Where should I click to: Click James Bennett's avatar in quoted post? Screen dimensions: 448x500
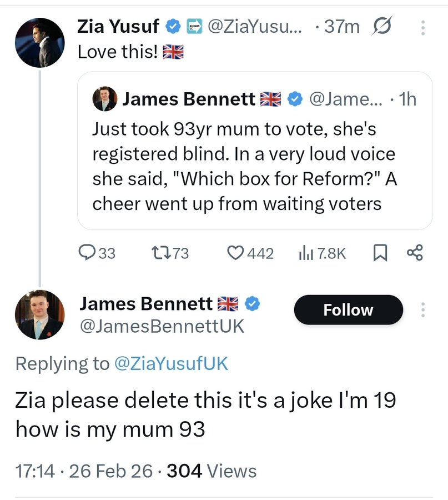(x=104, y=99)
